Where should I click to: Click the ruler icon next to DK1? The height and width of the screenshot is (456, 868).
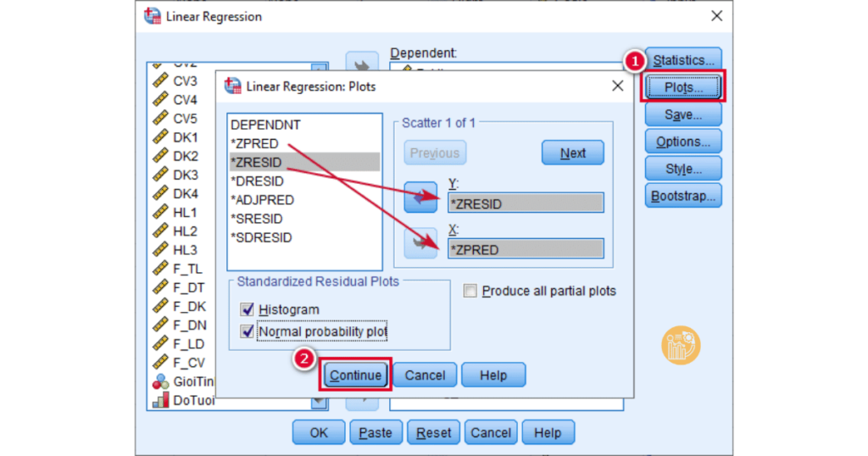pyautogui.click(x=159, y=137)
